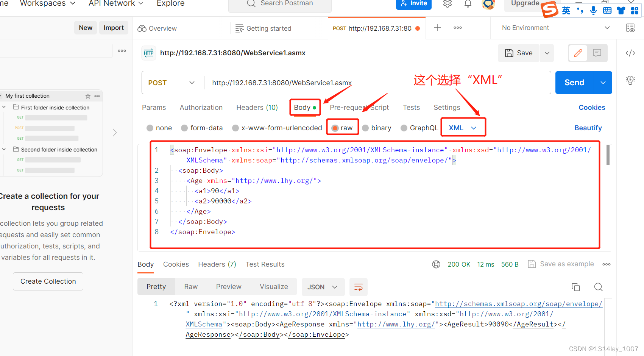Show response Headers (7) tab
Viewport: 644px width, 356px height.
[x=217, y=264]
